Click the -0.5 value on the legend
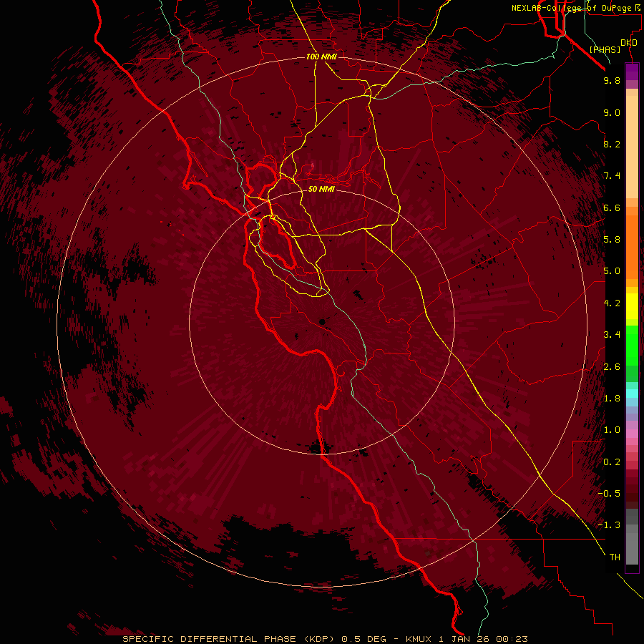Screen dimensions: 644x644 click(x=609, y=493)
